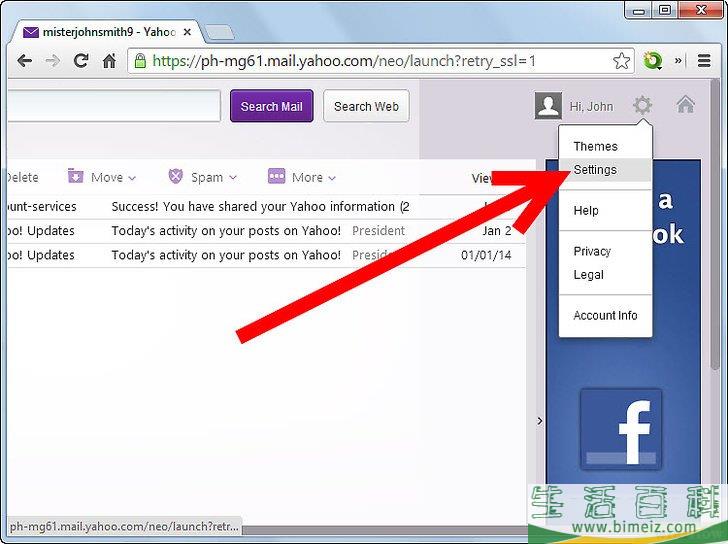The image size is (728, 544).
Task: Open 'Success! You have shared' email
Action: click(260, 207)
